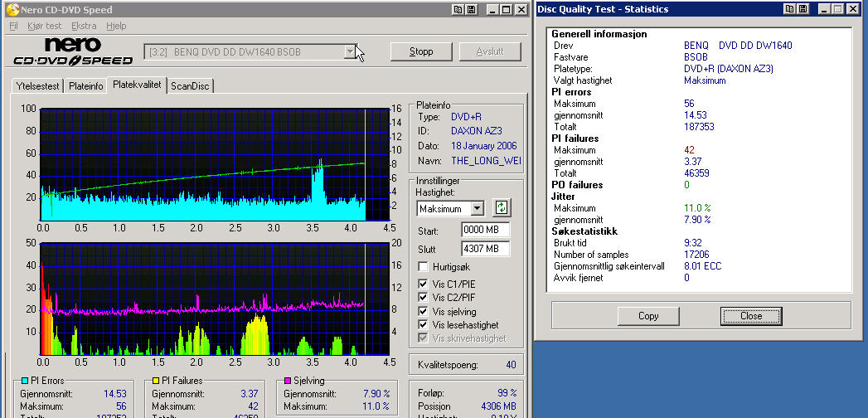The height and width of the screenshot is (418, 868).
Task: Switch to the Ytelsestest tab
Action: coord(37,86)
